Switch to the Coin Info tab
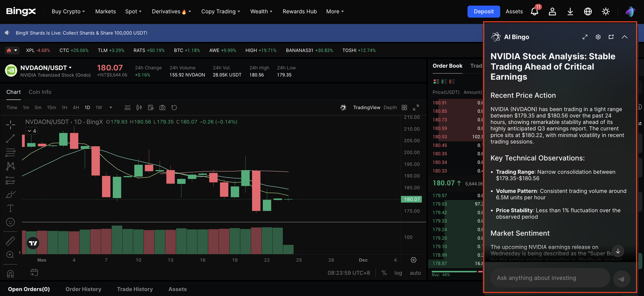Viewport: 644px width, 296px height. [x=40, y=92]
